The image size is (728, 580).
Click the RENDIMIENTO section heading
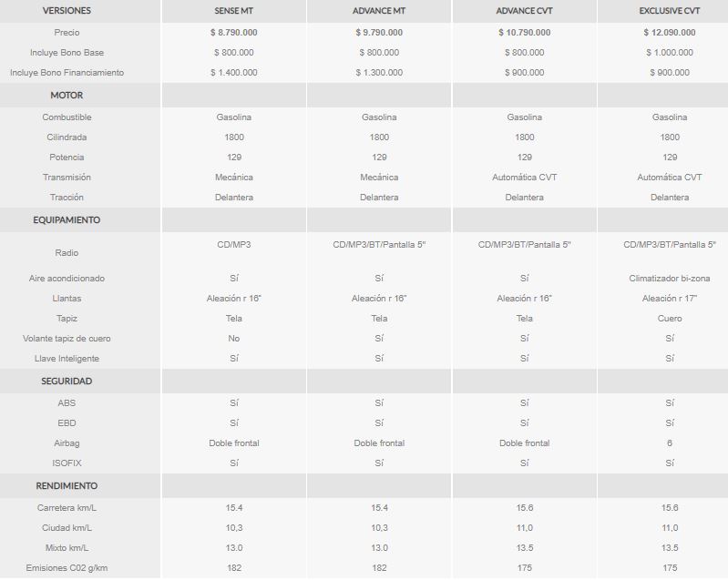pos(67,486)
